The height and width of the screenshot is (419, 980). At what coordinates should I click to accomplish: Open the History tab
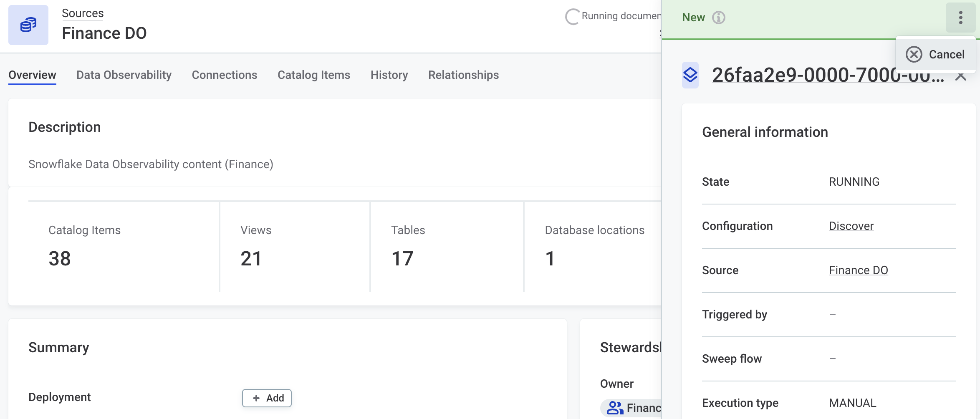pos(389,75)
